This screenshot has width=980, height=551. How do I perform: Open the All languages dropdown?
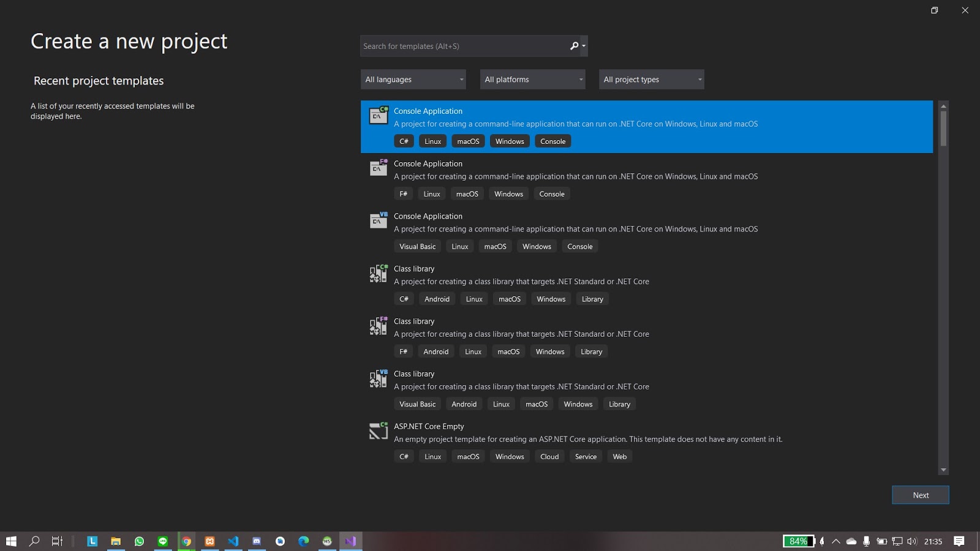[x=413, y=80]
